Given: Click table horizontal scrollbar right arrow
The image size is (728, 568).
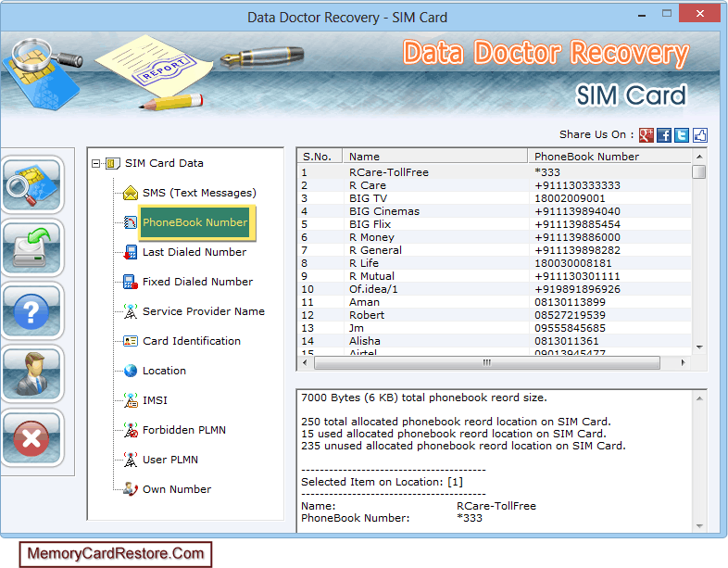Looking at the screenshot, I should click(x=683, y=362).
